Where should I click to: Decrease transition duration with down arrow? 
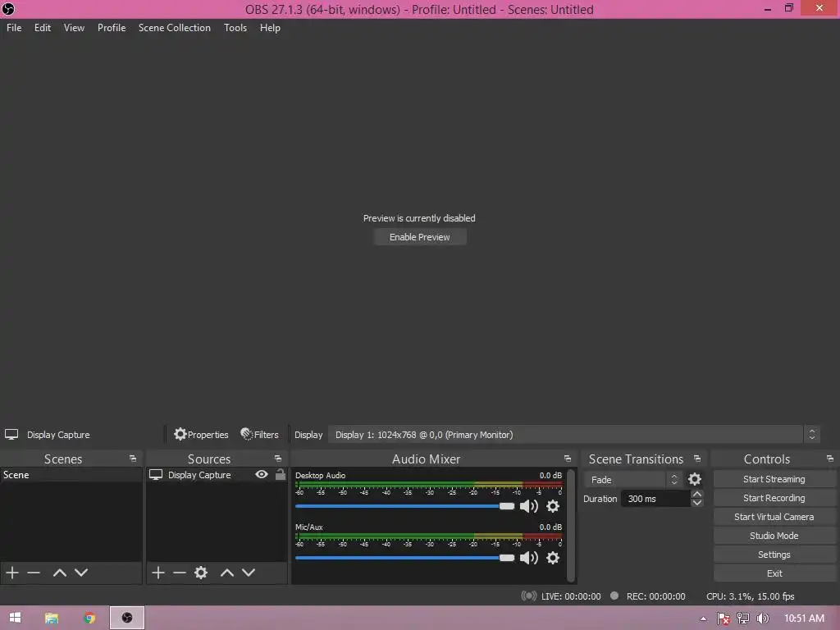click(x=697, y=503)
